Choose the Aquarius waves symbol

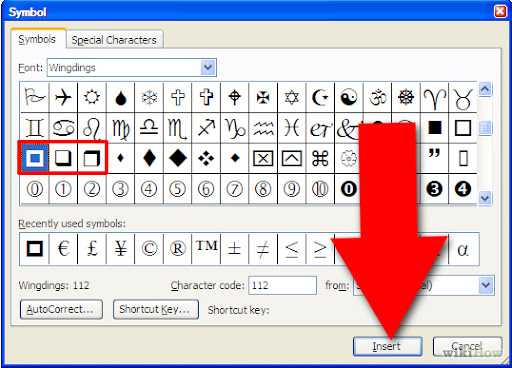click(263, 128)
